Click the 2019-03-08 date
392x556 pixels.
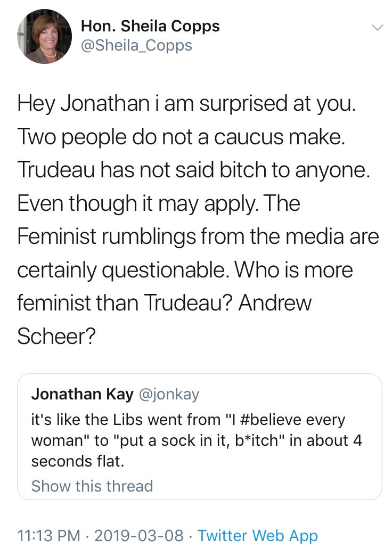click(x=139, y=536)
